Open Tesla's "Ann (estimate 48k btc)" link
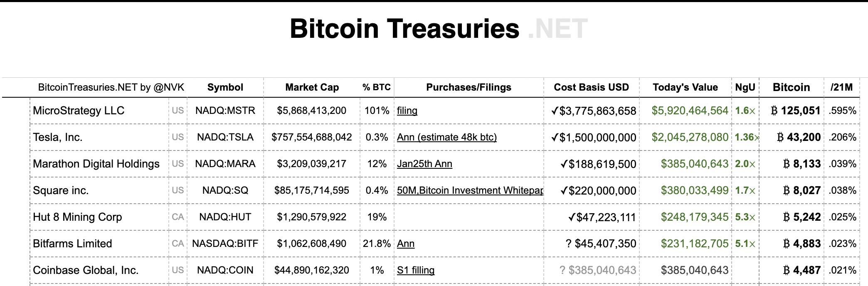Screen dimensions: 868x286 446,137
